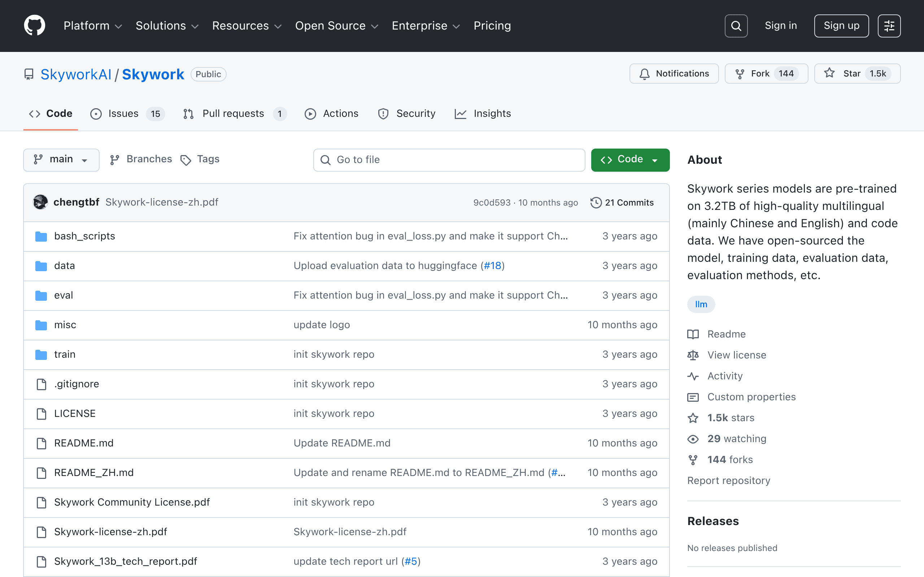The height and width of the screenshot is (577, 924).
Task: Open the Open Source header menu
Action: click(336, 26)
